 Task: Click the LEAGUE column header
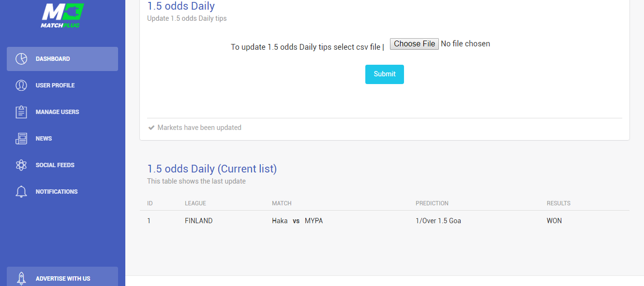click(195, 203)
